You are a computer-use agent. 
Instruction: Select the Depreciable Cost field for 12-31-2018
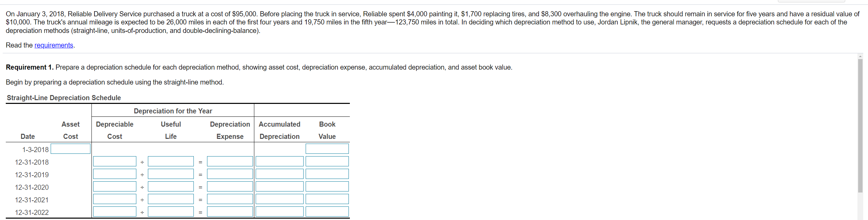click(x=114, y=161)
